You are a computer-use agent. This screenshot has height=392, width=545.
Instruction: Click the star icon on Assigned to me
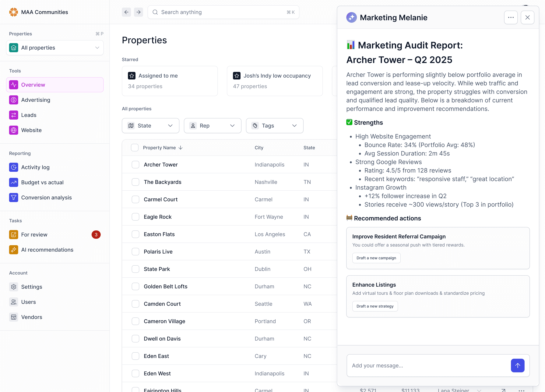132,76
